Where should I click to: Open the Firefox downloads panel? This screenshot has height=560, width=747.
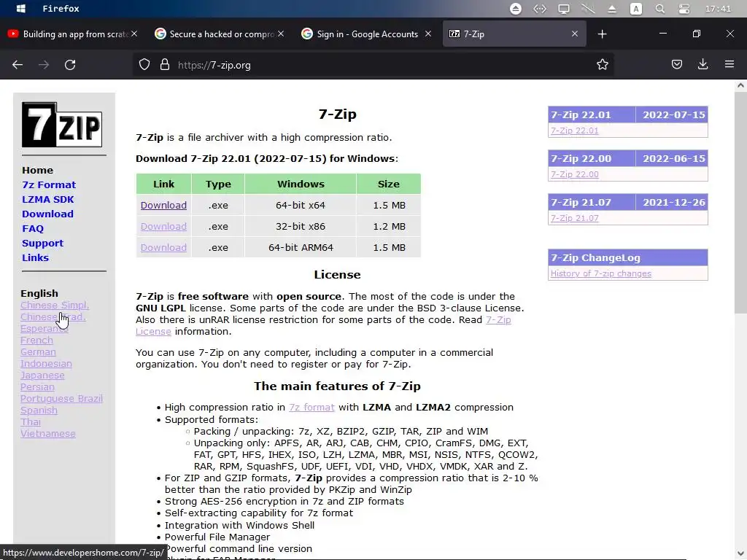click(703, 64)
